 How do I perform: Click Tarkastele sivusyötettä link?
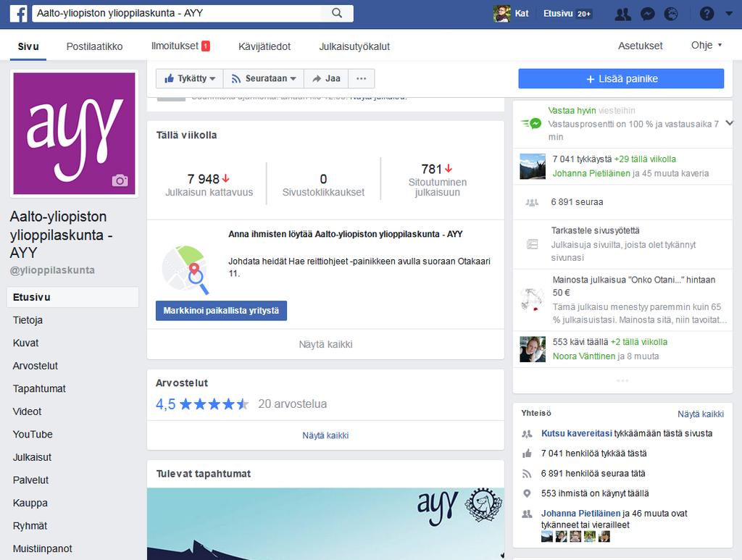tap(596, 230)
